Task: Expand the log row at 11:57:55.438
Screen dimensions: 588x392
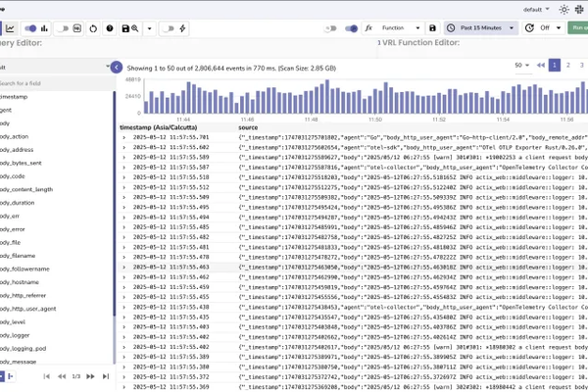Action: [x=124, y=307]
